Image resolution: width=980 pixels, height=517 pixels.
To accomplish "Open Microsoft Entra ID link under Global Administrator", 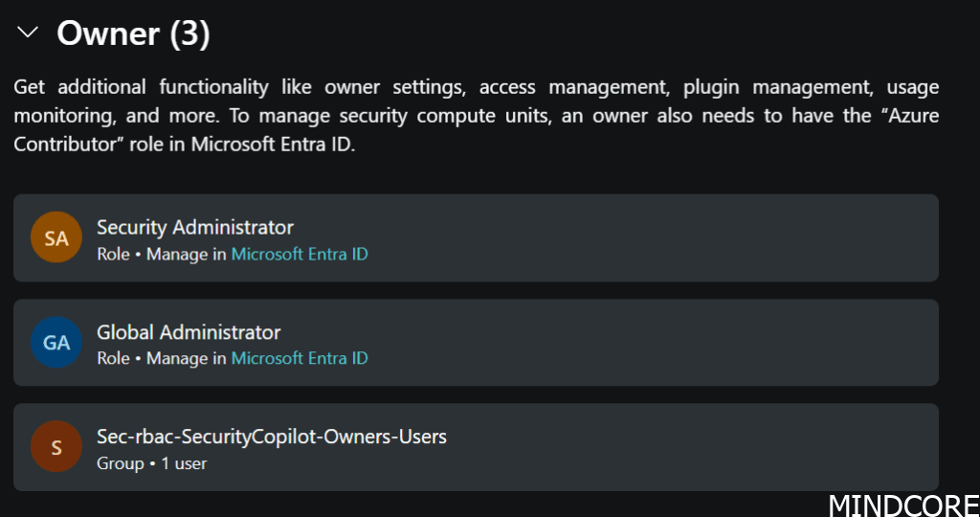I will tap(300, 359).
